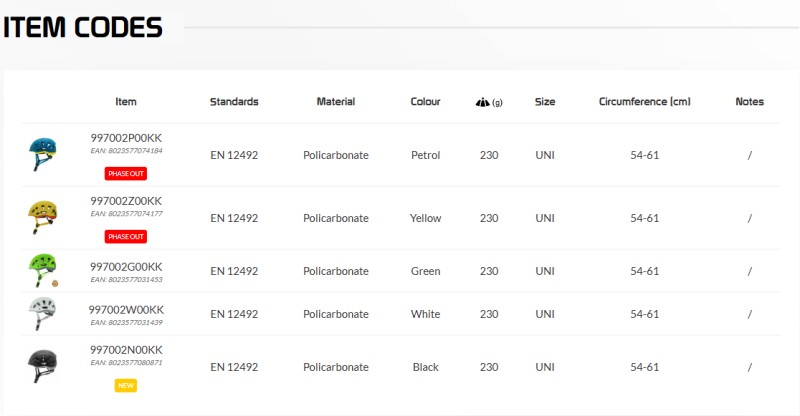Click the PHASE OUT badge under 997002Z00KK
800x416 pixels.
coord(126,237)
